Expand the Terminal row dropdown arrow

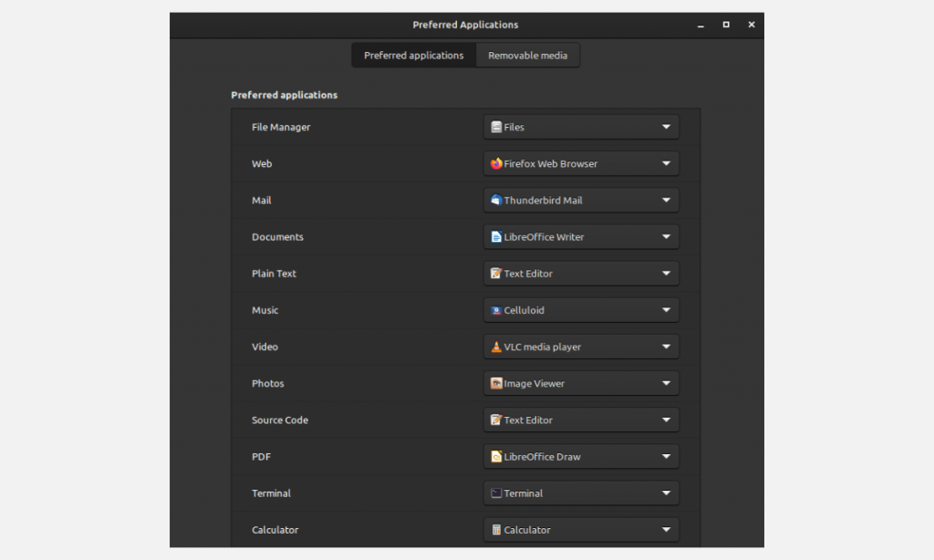pyautogui.click(x=666, y=493)
